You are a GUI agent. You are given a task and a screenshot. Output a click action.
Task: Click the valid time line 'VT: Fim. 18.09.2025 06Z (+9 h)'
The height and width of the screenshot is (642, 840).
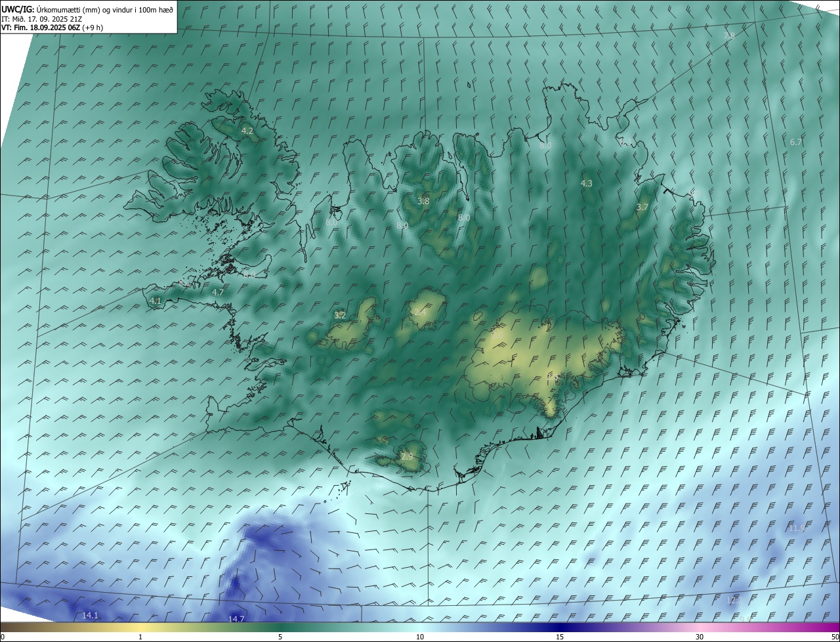tap(52, 28)
